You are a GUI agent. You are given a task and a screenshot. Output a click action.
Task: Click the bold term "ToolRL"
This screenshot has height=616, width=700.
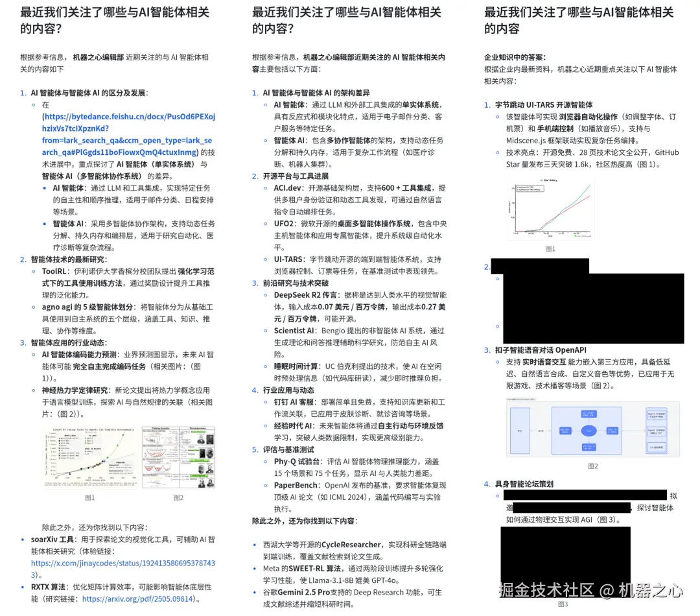pos(54,272)
